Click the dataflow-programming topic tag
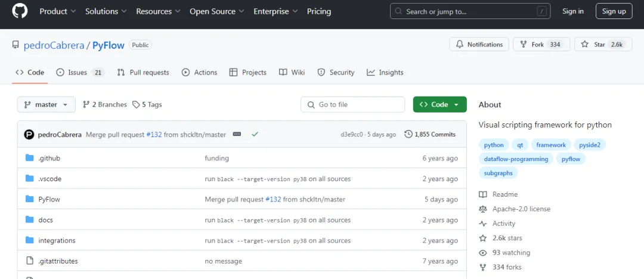644x279 pixels. point(516,159)
